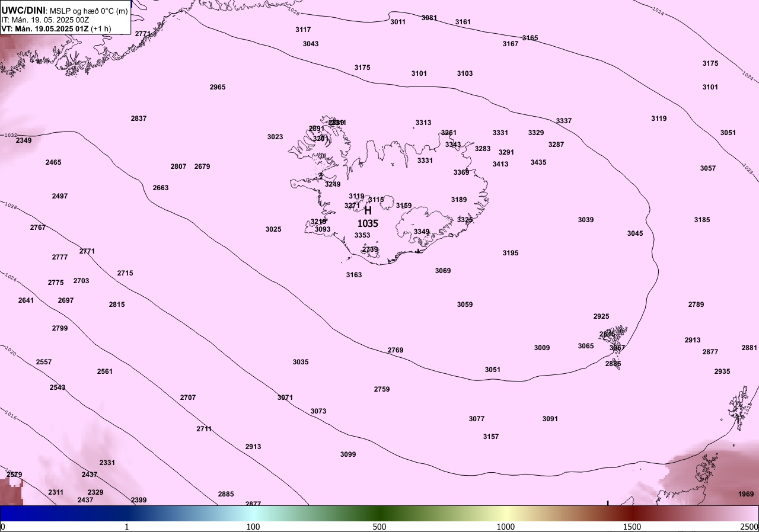Image resolution: width=759 pixels, height=532 pixels.
Task: Click the height value 2465
Action: (53, 162)
